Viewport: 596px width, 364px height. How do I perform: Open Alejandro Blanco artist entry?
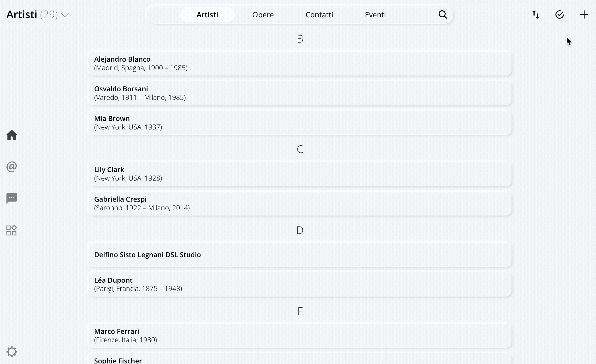tap(300, 63)
